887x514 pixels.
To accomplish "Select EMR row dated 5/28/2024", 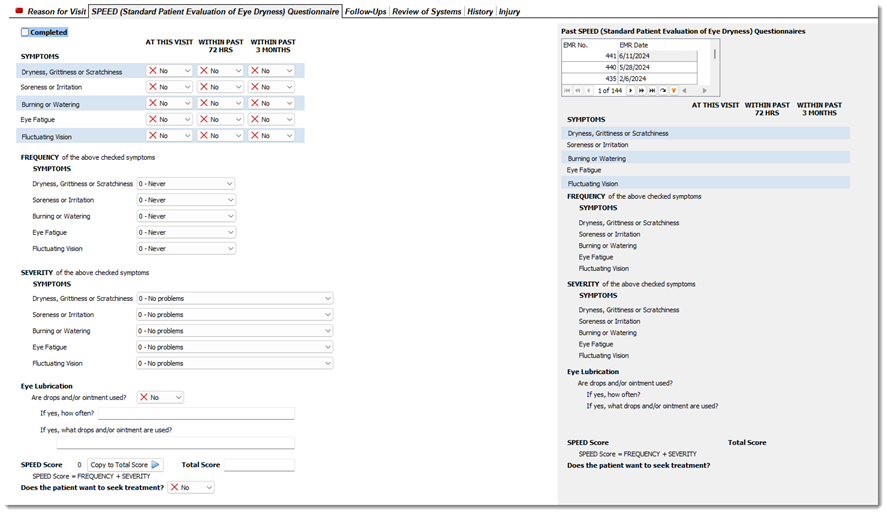I will 629,67.
